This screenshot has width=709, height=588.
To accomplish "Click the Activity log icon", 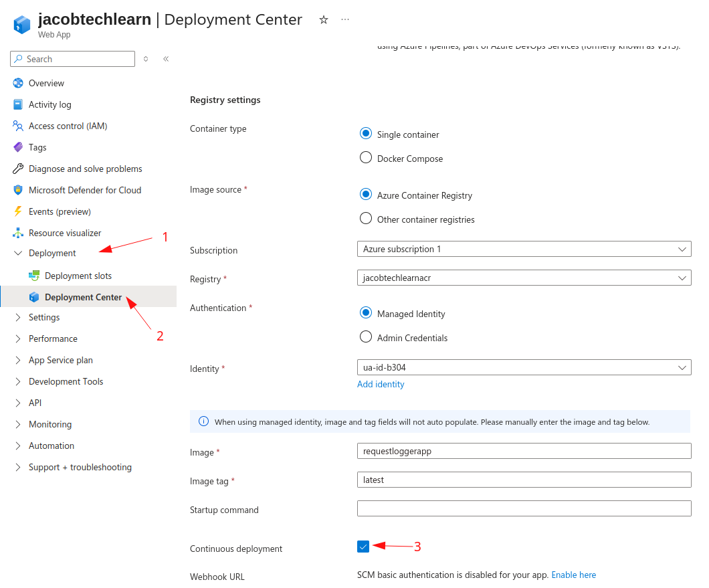I will (18, 104).
